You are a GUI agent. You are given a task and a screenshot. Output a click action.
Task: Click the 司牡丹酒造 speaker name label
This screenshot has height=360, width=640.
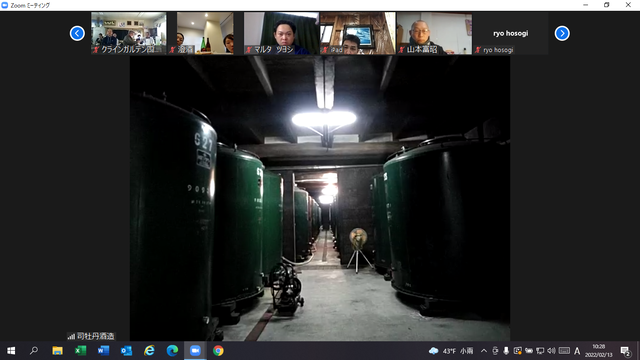point(91,336)
